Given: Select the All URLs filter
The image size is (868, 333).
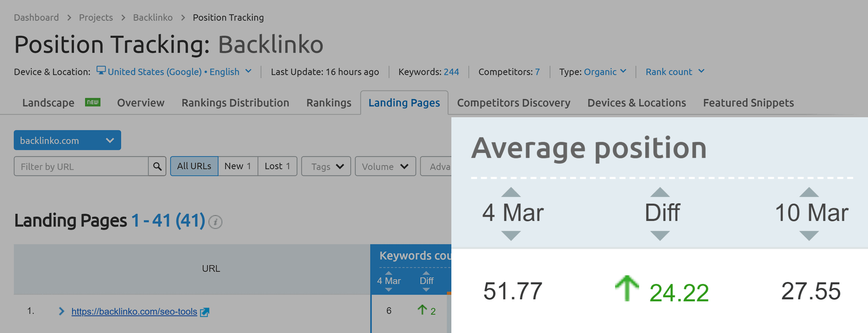Looking at the screenshot, I should pyautogui.click(x=194, y=166).
